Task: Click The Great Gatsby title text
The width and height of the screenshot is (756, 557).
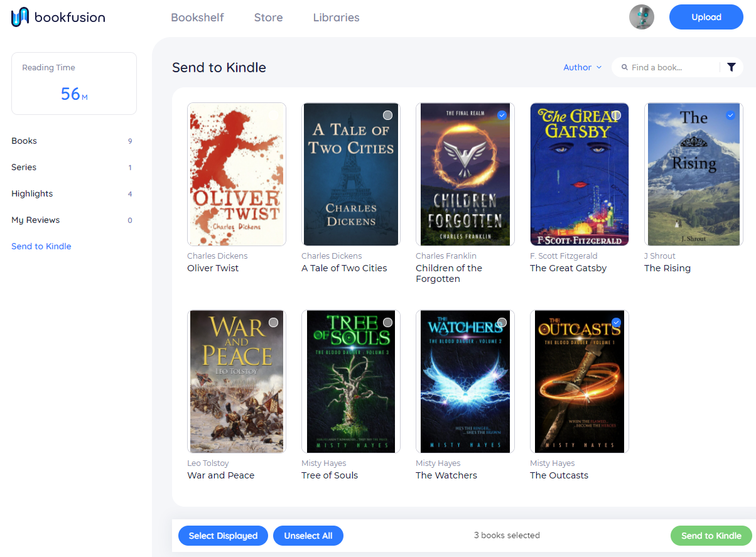Action: click(x=568, y=268)
